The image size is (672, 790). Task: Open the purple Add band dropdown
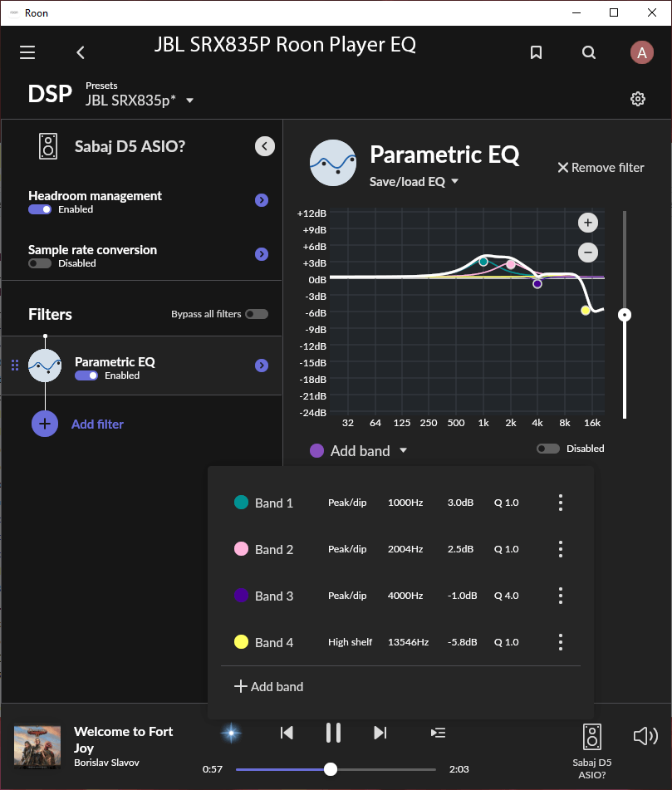point(358,450)
